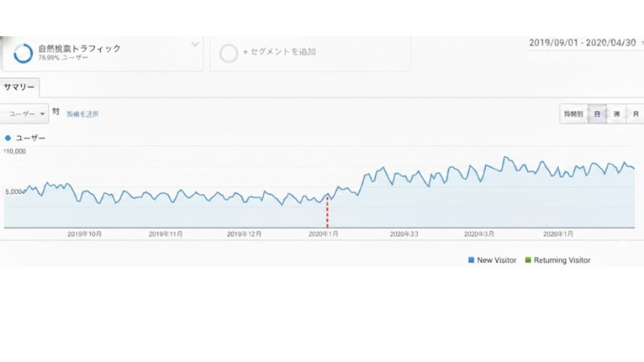Click + セグメントを追加 to add segment
644x362 pixels.
click(x=279, y=52)
